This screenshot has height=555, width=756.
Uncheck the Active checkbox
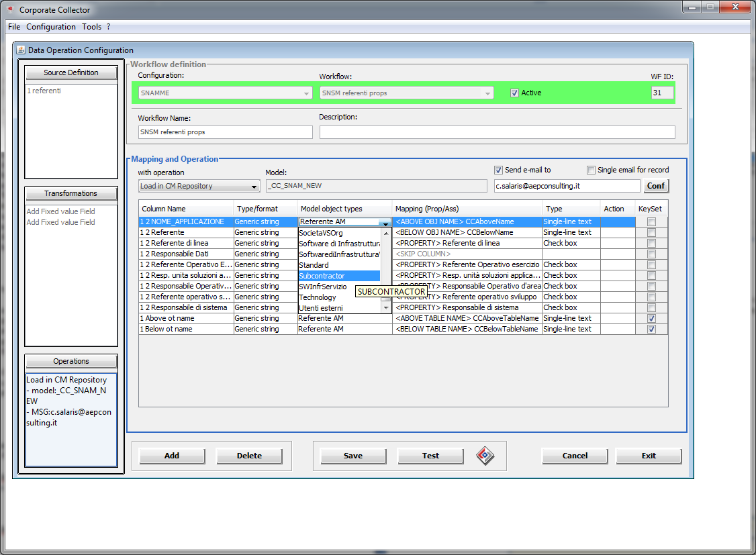[x=515, y=93]
